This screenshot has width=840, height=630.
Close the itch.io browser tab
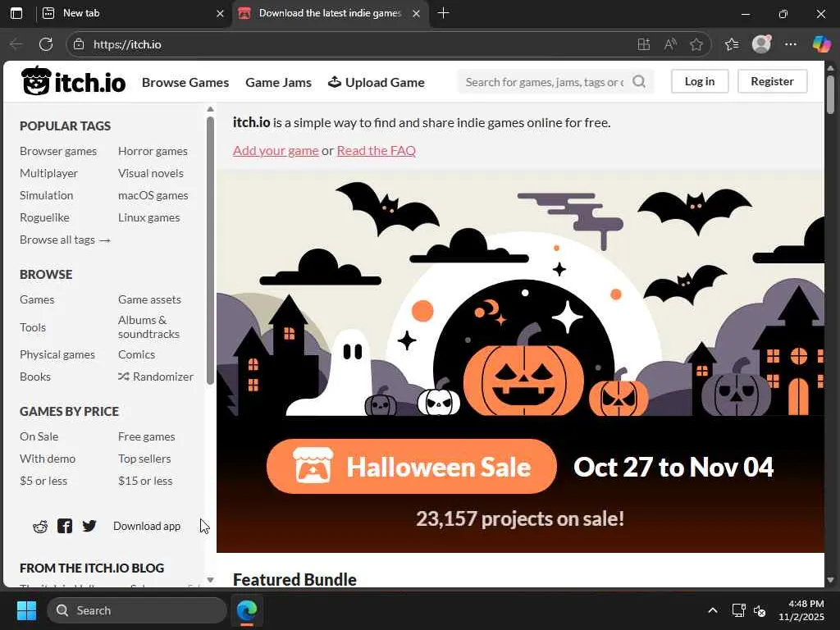pos(416,13)
